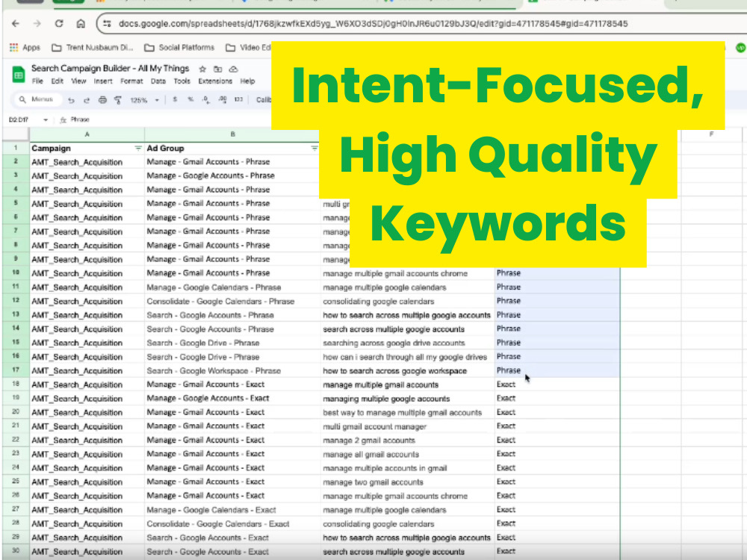
Task: Go forward in browser history
Action: click(37, 23)
